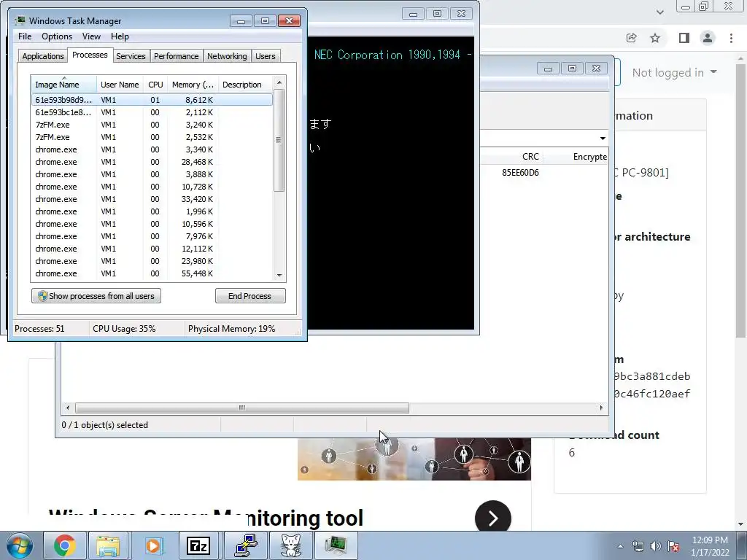Image resolution: width=747 pixels, height=560 pixels.
Task: Select the 7zFM.exe row using 3,240 K
Action: (152, 125)
